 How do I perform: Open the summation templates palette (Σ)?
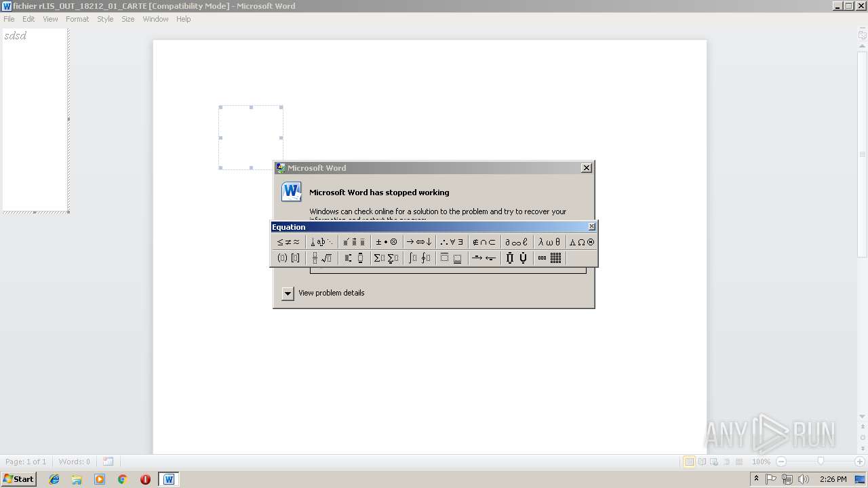387,258
